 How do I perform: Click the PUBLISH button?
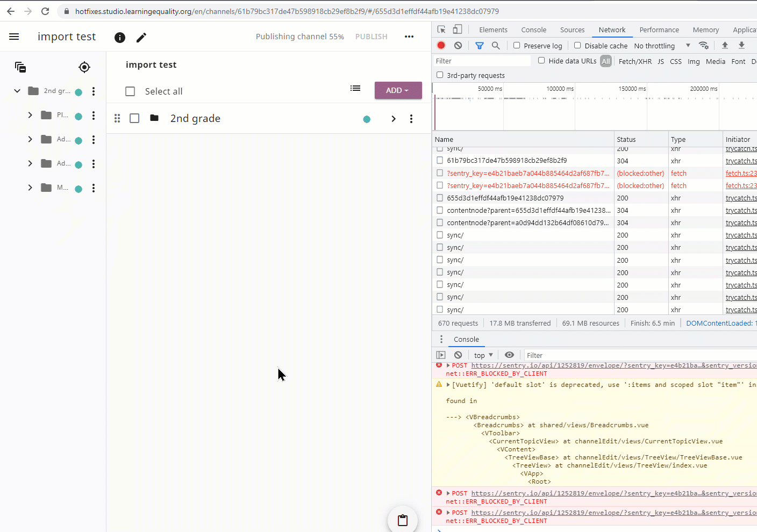tap(371, 37)
